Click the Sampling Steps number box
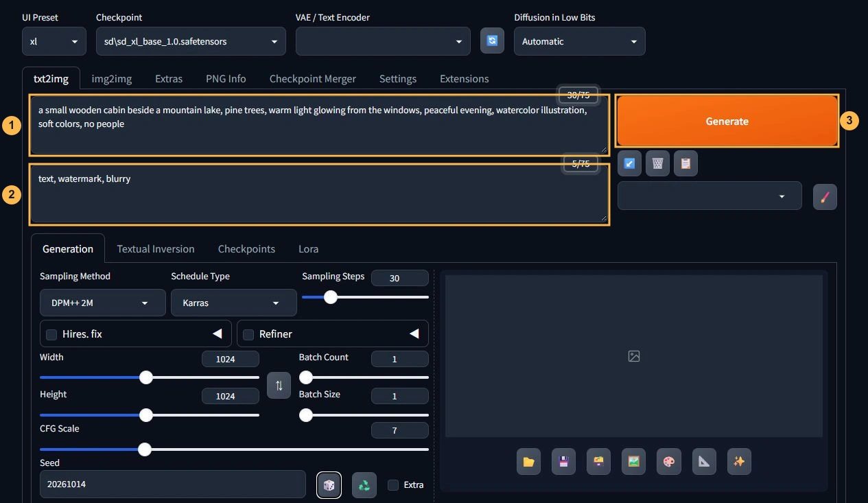This screenshot has width=868, height=503. click(x=400, y=278)
